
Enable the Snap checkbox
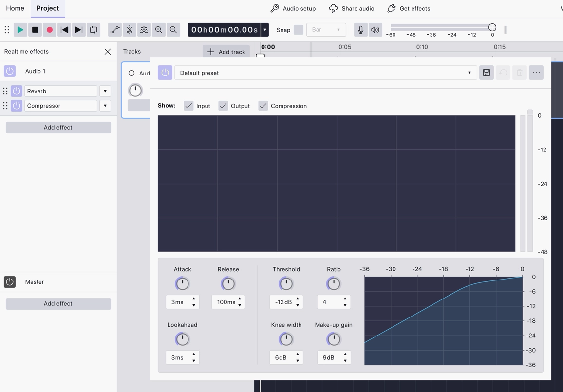299,30
